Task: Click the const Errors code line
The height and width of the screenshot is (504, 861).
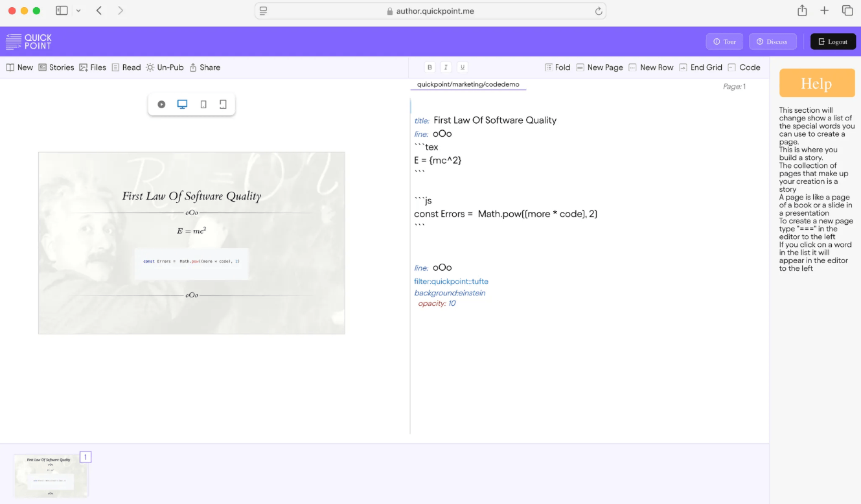Action: pos(505,214)
